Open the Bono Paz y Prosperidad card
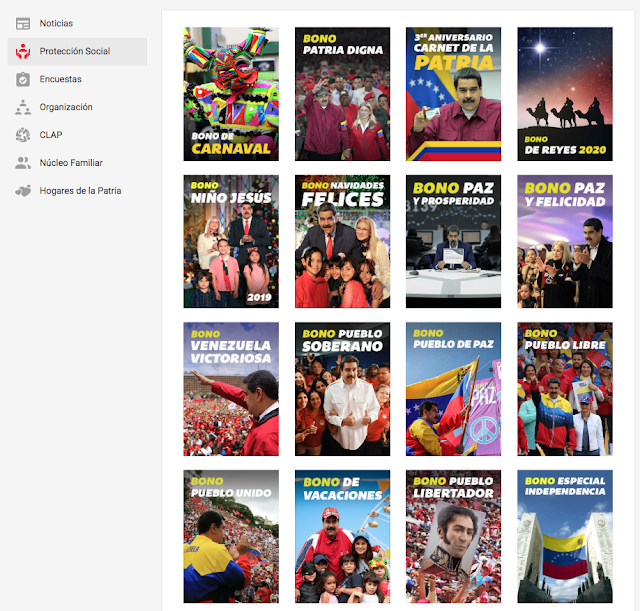This screenshot has height=611, width=640. [x=453, y=242]
